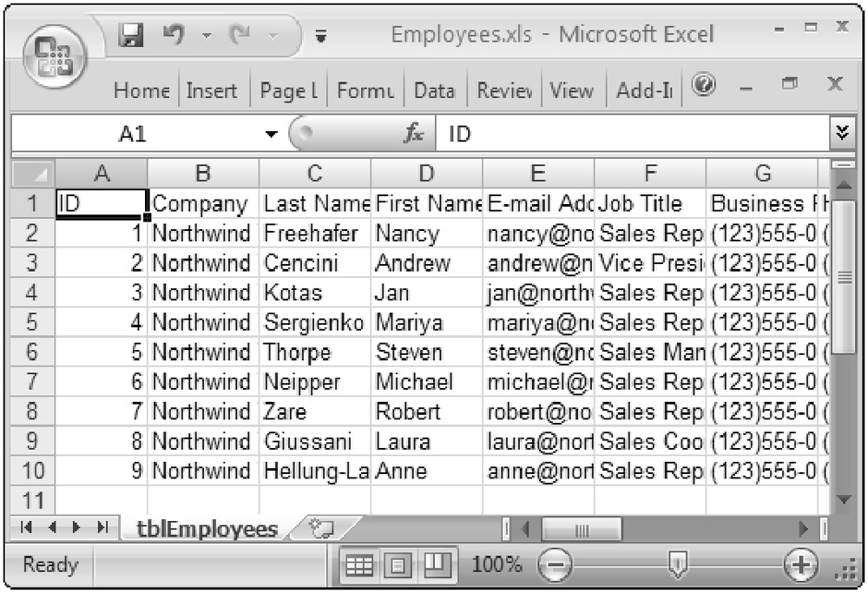Open Excel Help question mark icon
This screenshot has width=868, height=593.
click(x=704, y=86)
